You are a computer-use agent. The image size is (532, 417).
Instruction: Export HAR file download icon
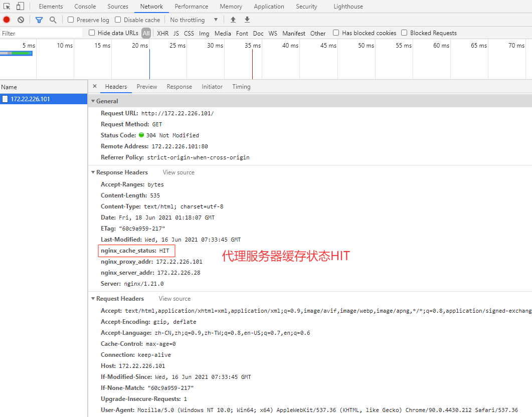247,20
